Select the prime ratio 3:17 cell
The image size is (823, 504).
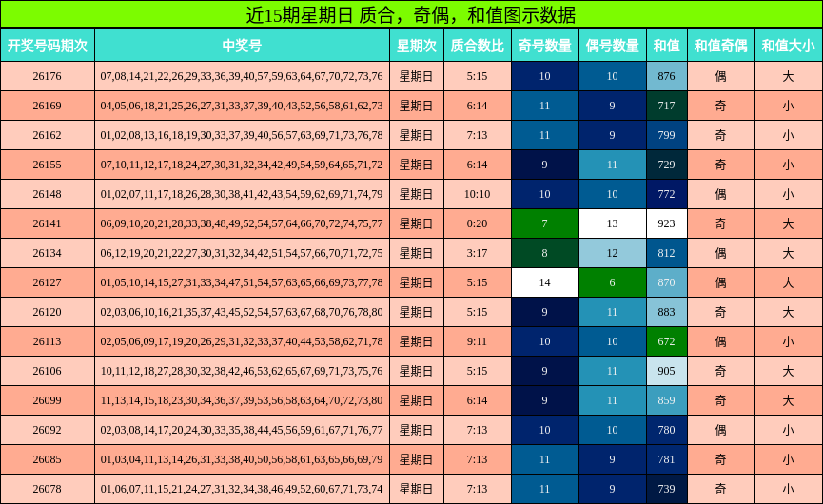tap(477, 253)
